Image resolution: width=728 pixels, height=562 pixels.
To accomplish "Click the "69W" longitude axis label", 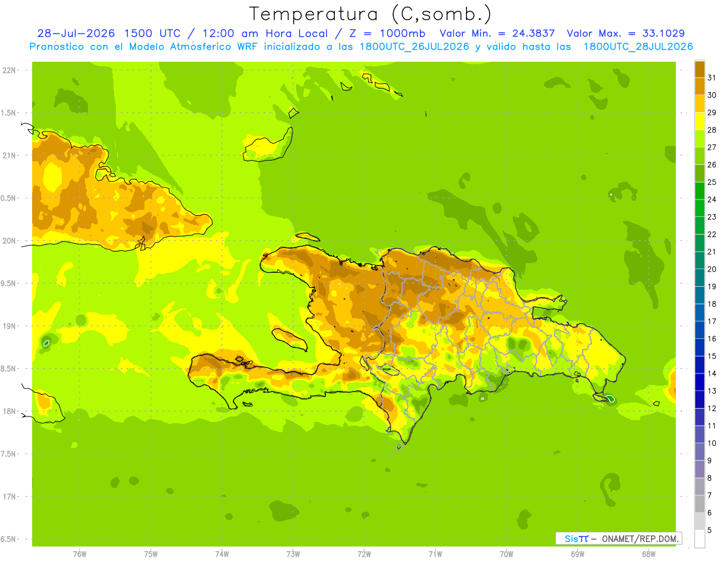I will tap(578, 554).
